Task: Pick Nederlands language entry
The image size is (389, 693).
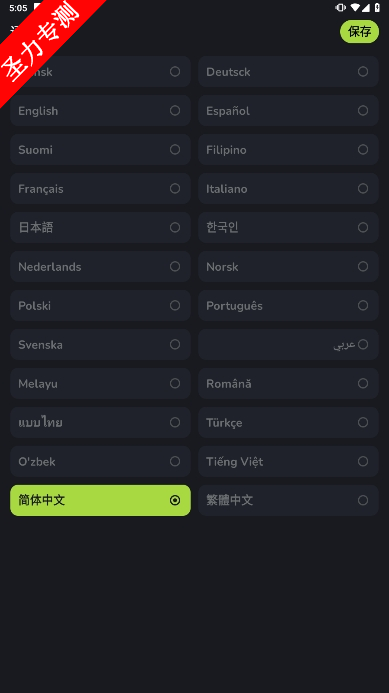Action: (100, 267)
